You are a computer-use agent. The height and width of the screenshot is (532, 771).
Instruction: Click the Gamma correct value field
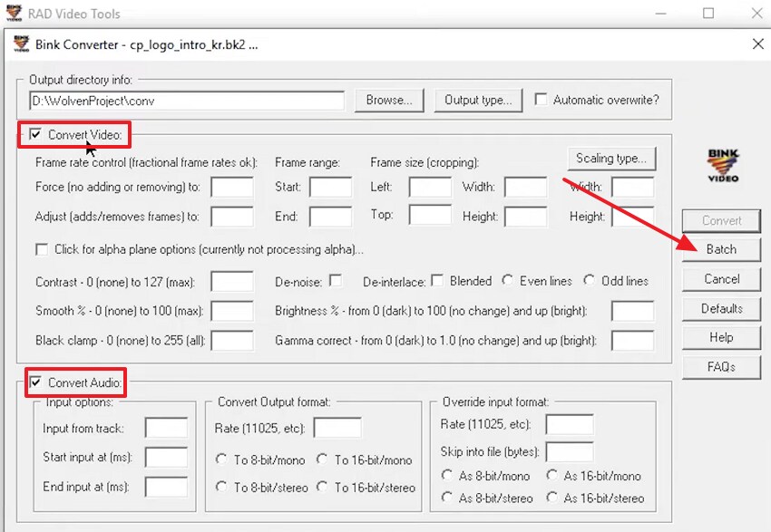coord(633,341)
